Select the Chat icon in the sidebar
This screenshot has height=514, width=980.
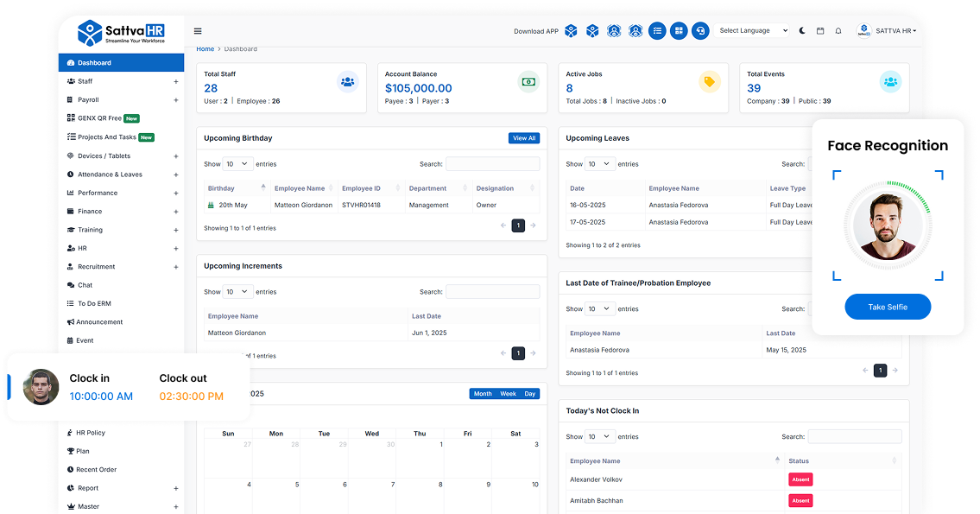[90, 284]
